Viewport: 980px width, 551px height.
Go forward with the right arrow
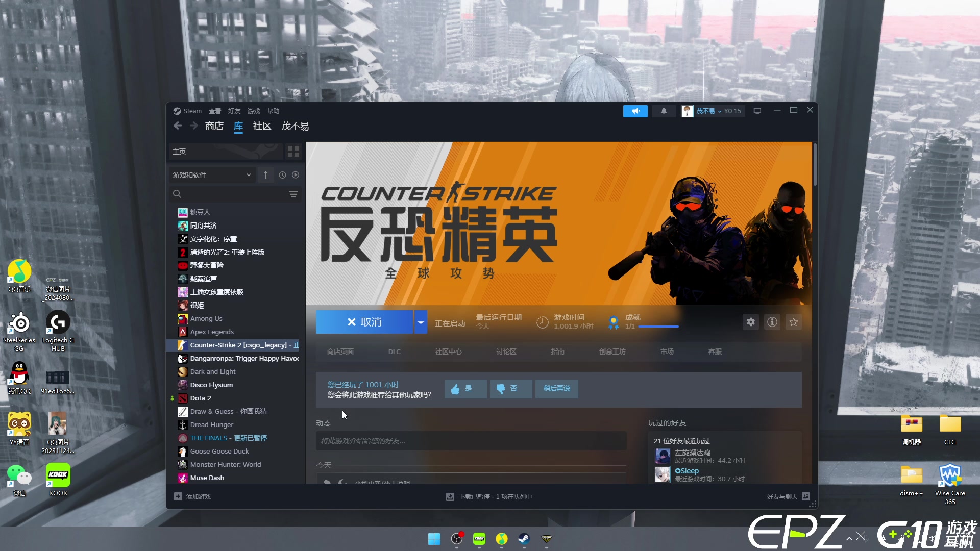coord(194,126)
